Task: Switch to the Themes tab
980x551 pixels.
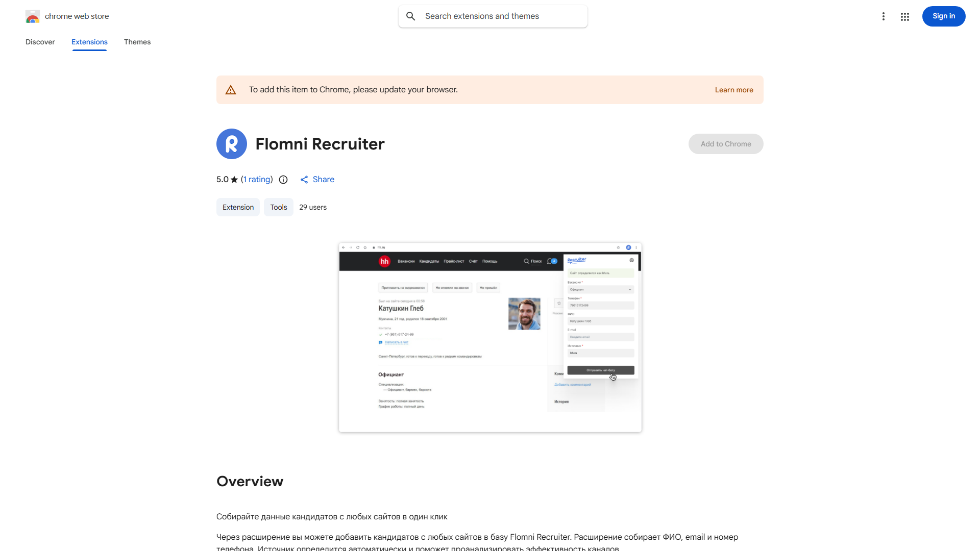Action: point(137,42)
